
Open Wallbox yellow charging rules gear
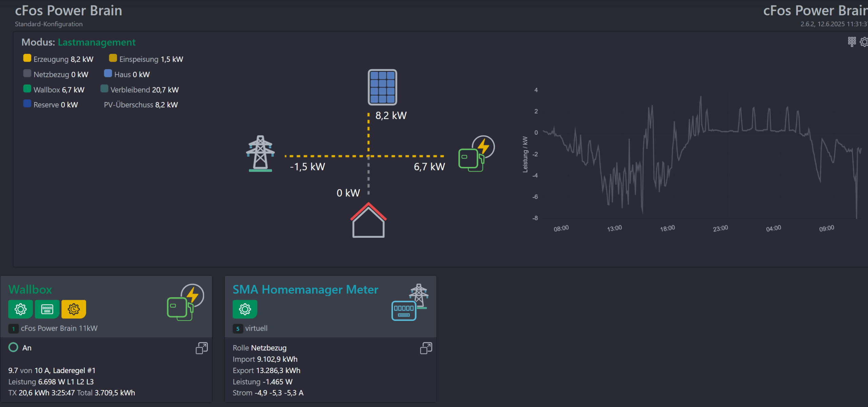click(x=74, y=309)
